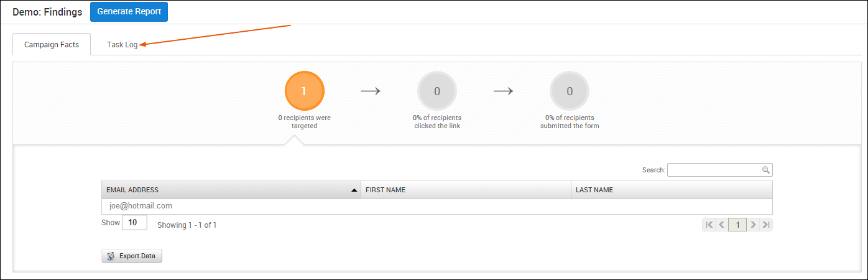Screen dimensions: 868x280
Task: Click the Show rows count field
Action: coord(134,223)
